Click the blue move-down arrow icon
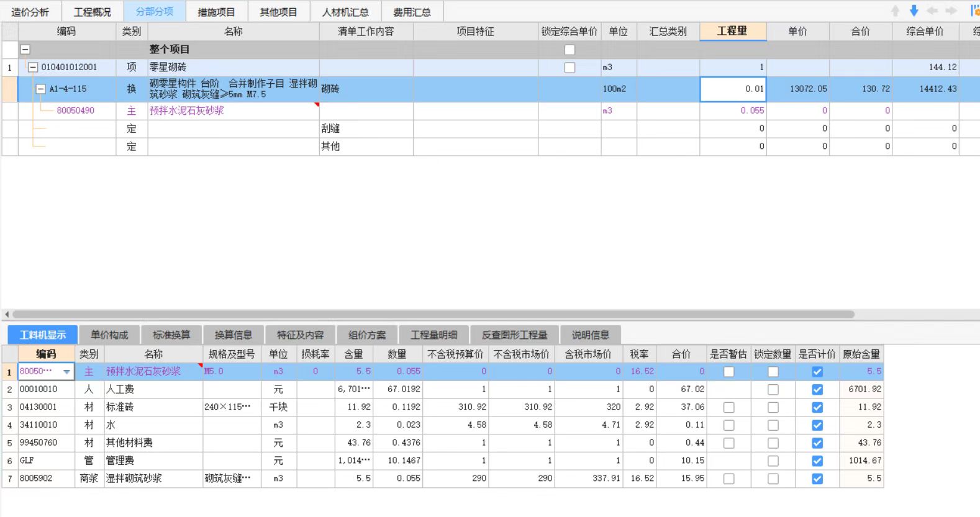 point(914,11)
